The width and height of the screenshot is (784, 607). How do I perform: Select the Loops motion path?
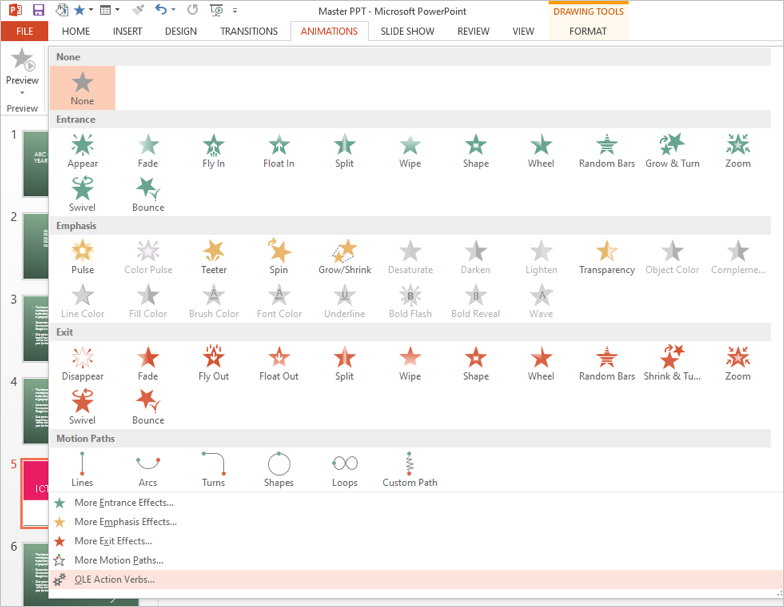(x=345, y=469)
